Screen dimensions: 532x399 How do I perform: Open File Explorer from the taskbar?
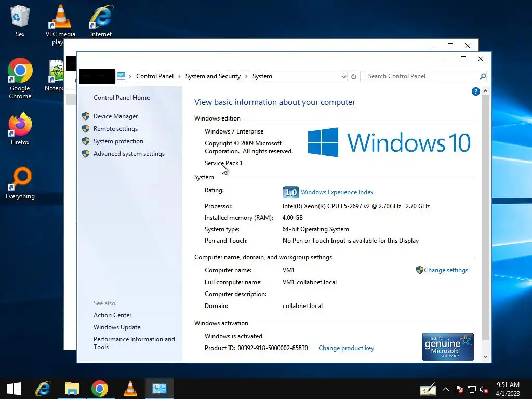pyautogui.click(x=72, y=389)
